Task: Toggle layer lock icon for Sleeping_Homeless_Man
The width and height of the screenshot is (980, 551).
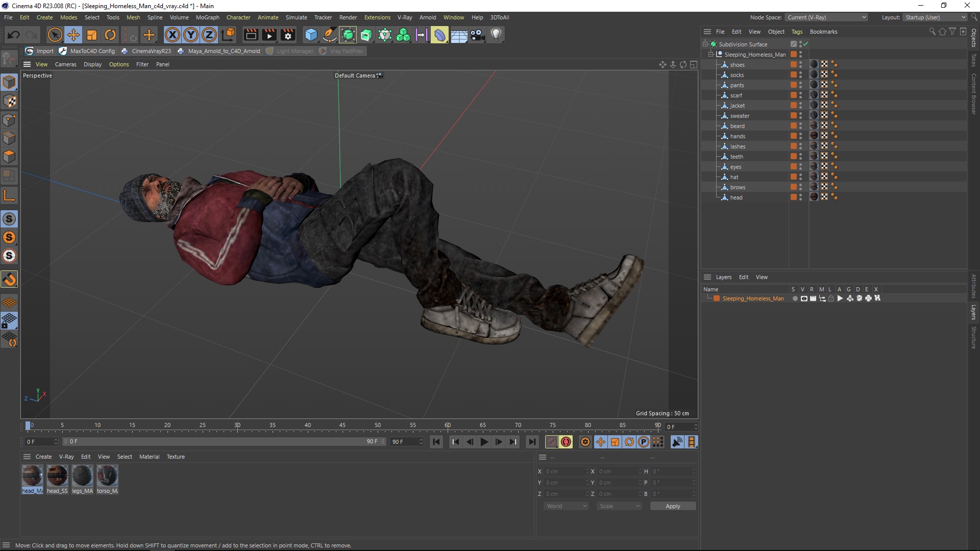Action: click(x=831, y=298)
